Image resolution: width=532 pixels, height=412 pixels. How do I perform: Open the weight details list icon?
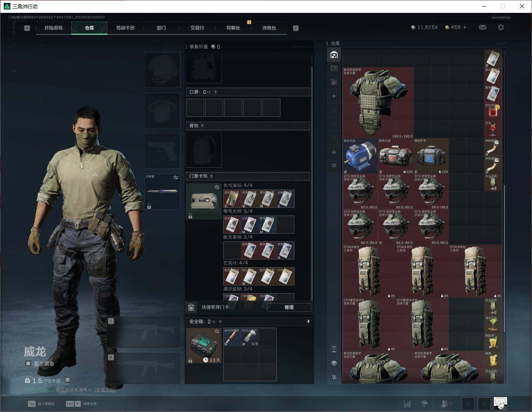pos(67,380)
